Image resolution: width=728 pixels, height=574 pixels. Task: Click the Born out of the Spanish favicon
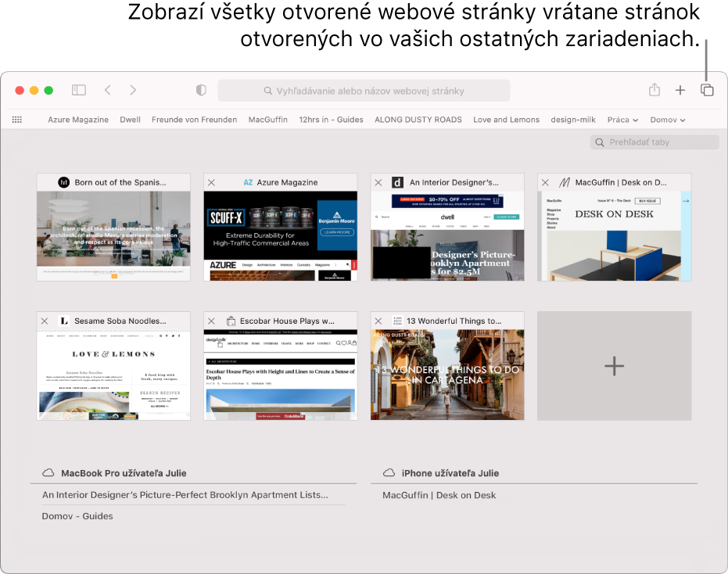click(x=63, y=182)
